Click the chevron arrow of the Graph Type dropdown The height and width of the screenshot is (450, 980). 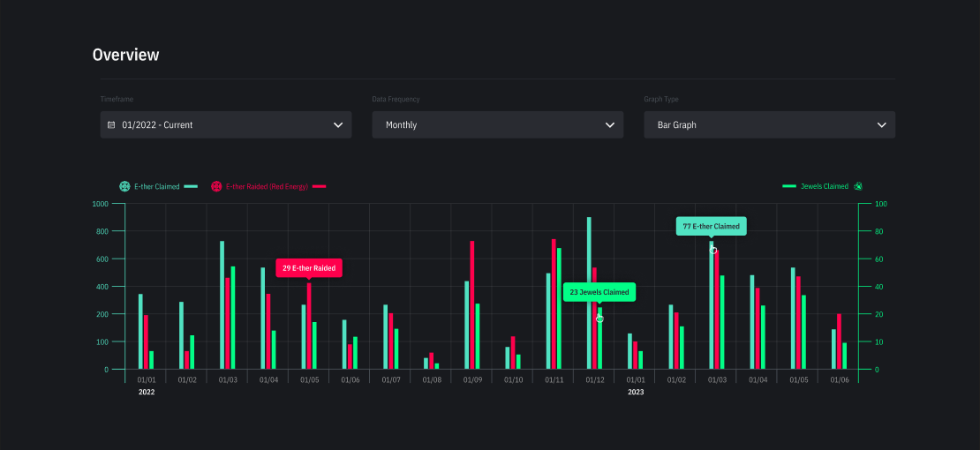(881, 125)
